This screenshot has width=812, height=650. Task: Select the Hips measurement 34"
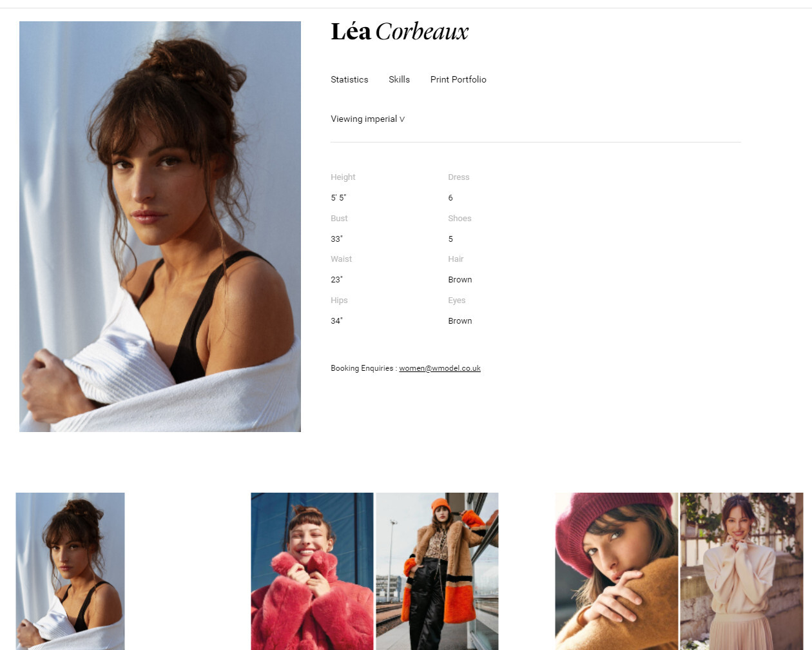337,321
